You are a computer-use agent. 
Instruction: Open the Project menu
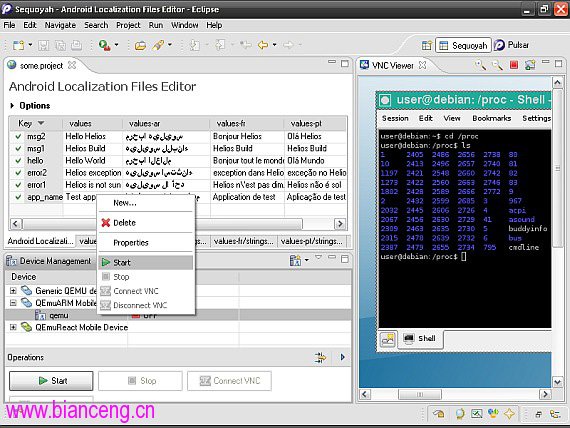click(x=128, y=25)
